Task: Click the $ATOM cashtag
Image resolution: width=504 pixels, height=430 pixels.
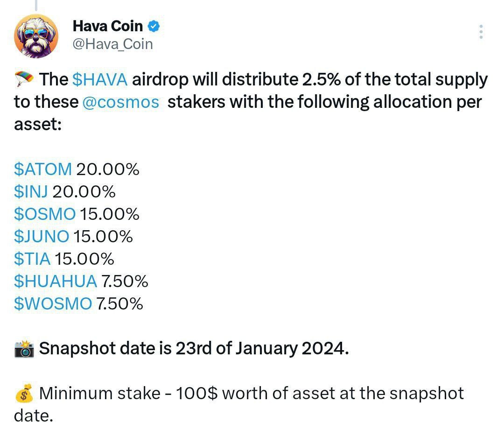Action: click(x=43, y=169)
